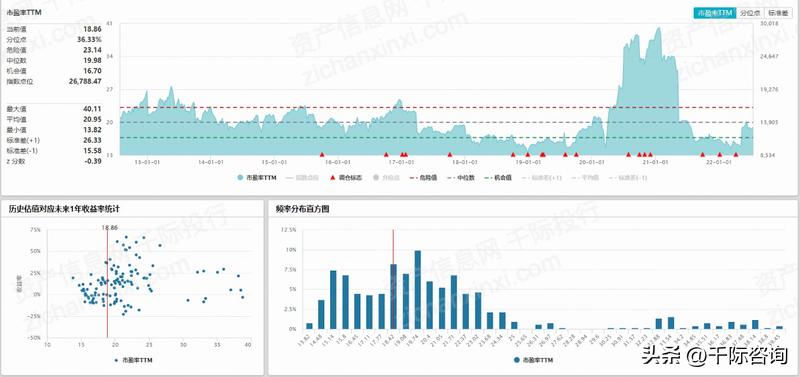800x377 pixels.
Task: Toggle the 机会值 dashed line legend item
Action: pos(499,178)
